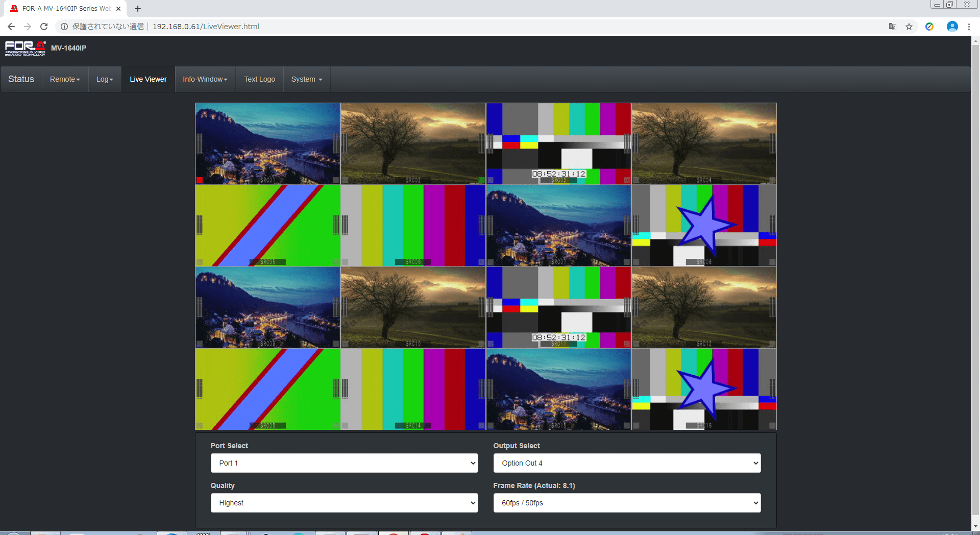Open the Remote menu
This screenshot has height=535, width=980.
[65, 79]
